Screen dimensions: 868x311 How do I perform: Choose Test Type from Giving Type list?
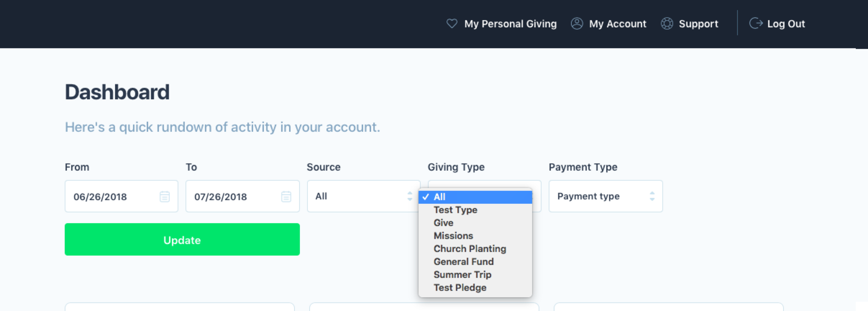point(455,210)
